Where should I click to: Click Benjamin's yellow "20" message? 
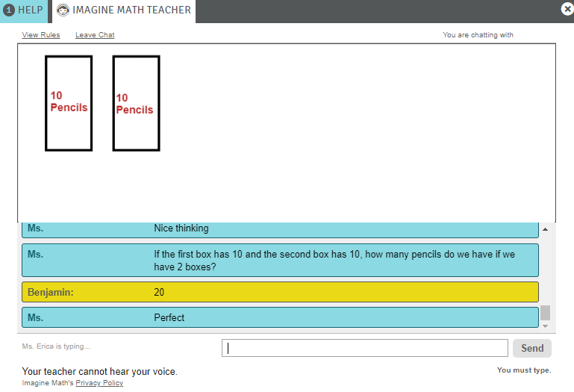point(280,292)
